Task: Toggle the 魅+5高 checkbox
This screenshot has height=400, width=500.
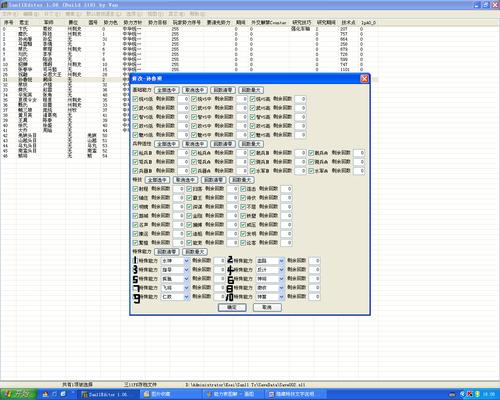Action: coord(253,135)
